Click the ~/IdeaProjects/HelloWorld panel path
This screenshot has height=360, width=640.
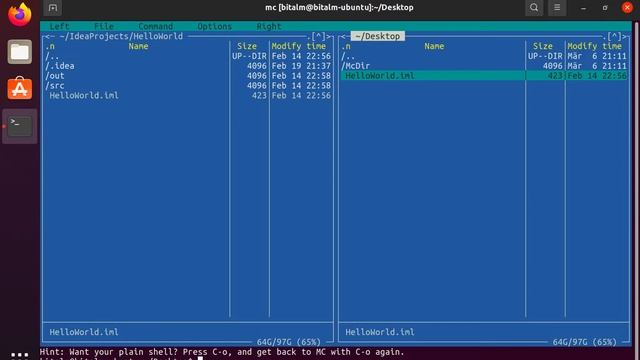point(121,36)
